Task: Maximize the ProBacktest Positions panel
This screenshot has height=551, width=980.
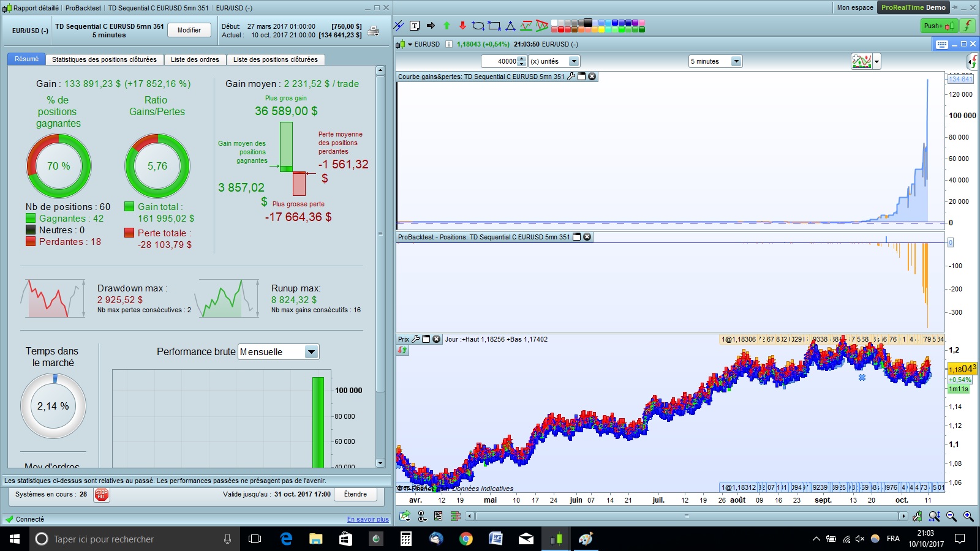Action: (576, 237)
